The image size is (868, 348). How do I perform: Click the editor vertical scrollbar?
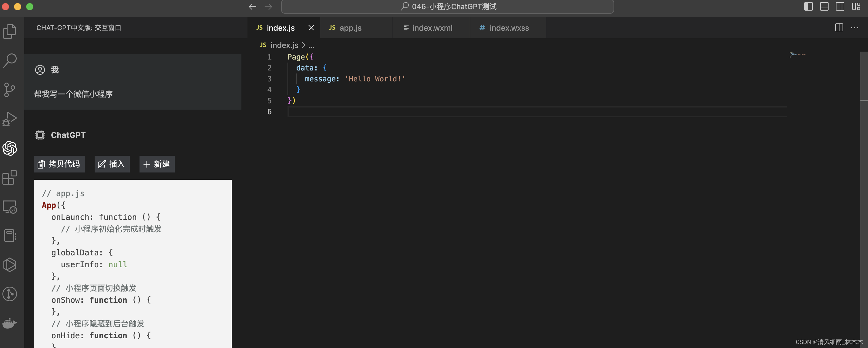(864, 199)
